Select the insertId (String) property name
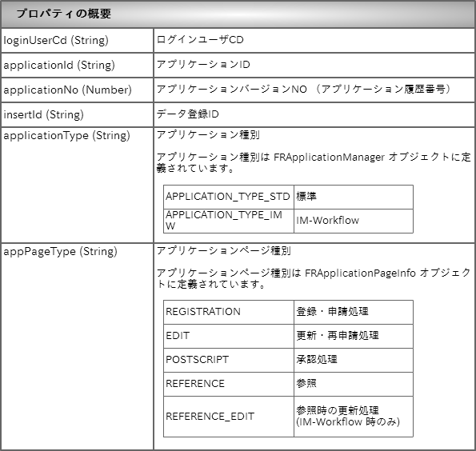This screenshot has height=451, width=476. click(x=43, y=114)
